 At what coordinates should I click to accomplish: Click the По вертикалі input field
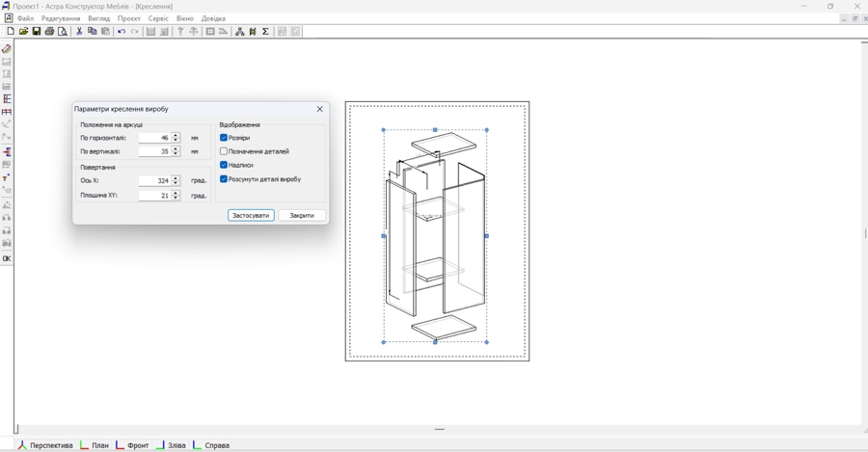(155, 151)
